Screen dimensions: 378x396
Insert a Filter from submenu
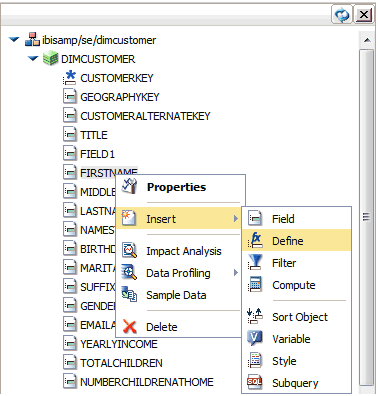297,263
